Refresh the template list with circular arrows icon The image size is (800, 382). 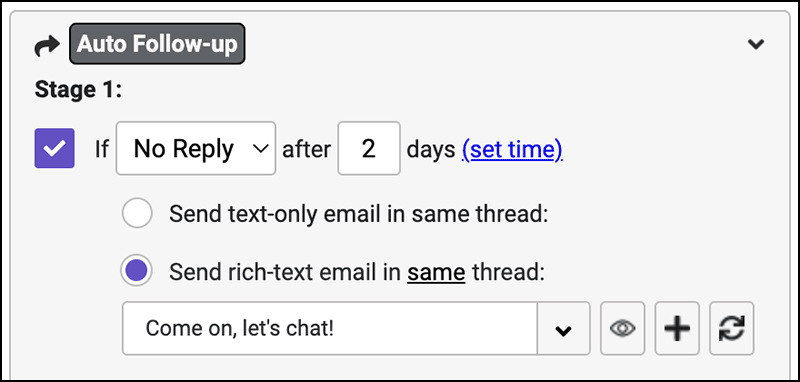click(731, 328)
